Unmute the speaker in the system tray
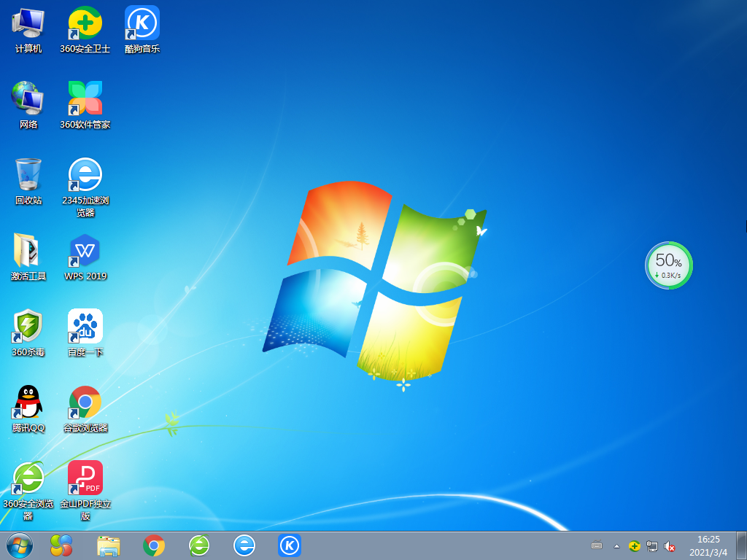 point(670,545)
